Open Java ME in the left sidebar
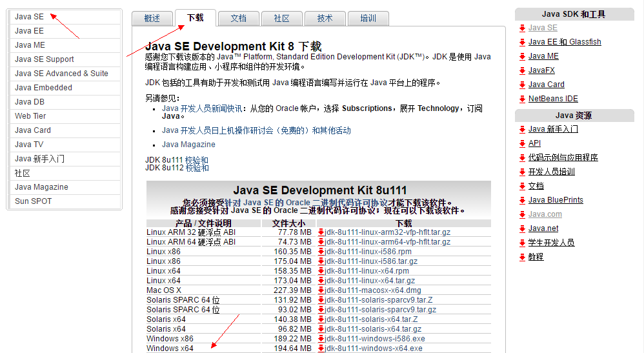 click(x=65, y=45)
